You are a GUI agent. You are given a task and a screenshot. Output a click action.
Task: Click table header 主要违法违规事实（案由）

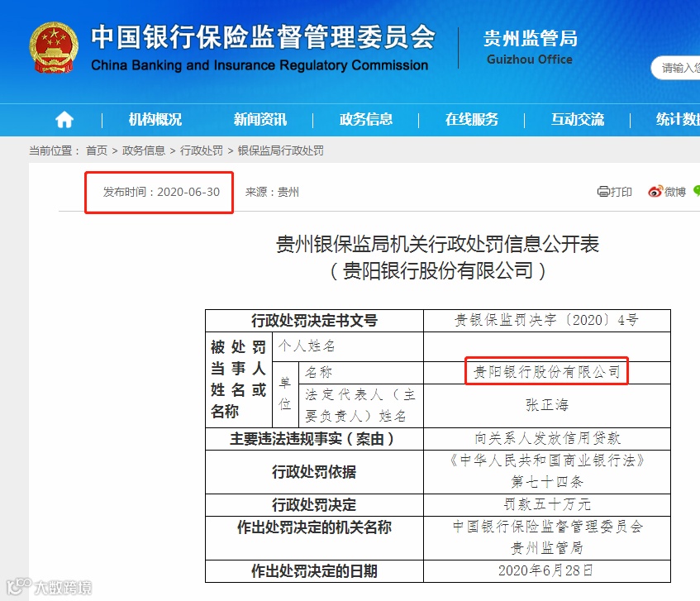(314, 439)
